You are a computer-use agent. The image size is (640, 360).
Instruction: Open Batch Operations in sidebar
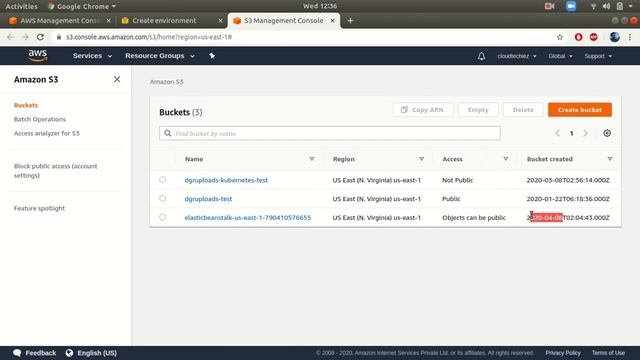coord(40,119)
